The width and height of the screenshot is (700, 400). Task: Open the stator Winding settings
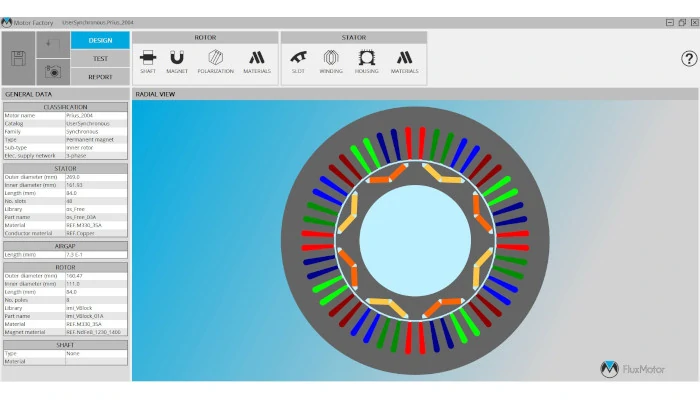tap(331, 62)
